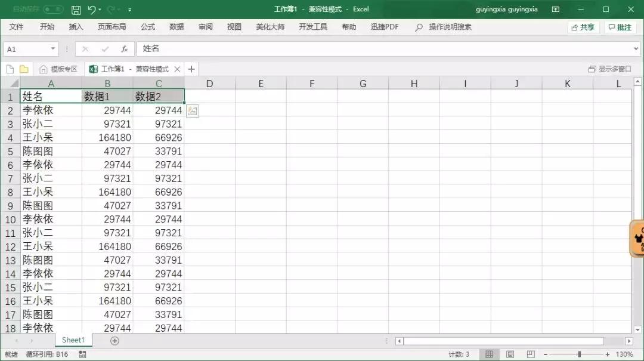Expand the Quick Access Toolbar customize menu
Screen dimensions: 644x361
(128, 9)
